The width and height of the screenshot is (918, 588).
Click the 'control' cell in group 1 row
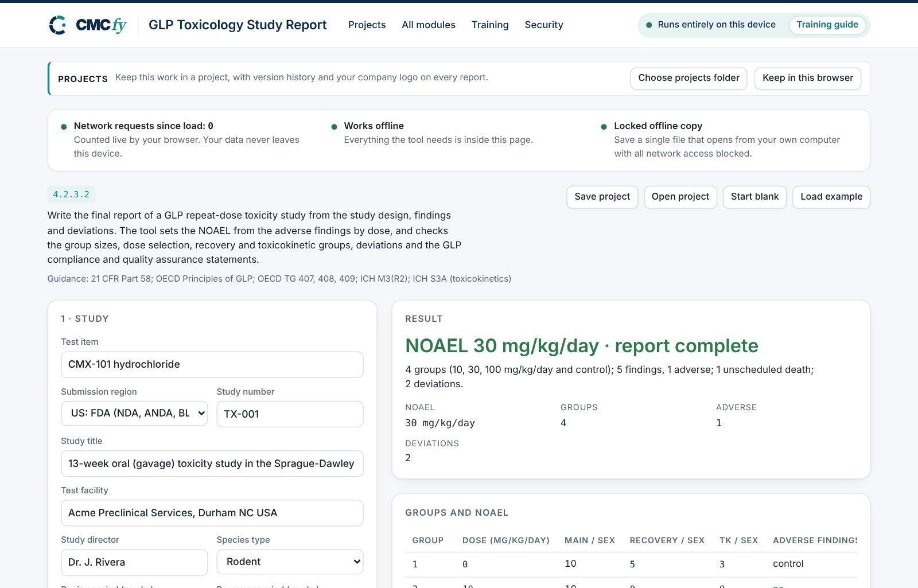click(788, 564)
